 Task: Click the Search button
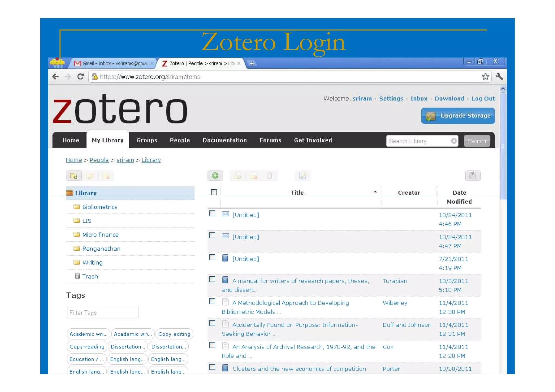(x=477, y=141)
